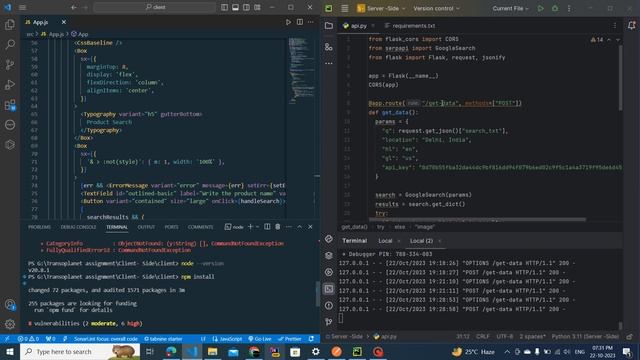Open Windows Start menu
This screenshot has height=360, width=640.
click(x=10, y=351)
